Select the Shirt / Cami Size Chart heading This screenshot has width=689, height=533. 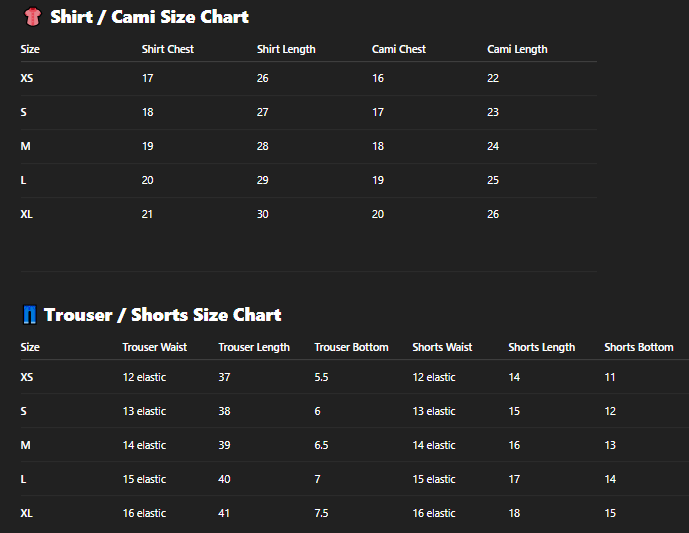pos(149,17)
